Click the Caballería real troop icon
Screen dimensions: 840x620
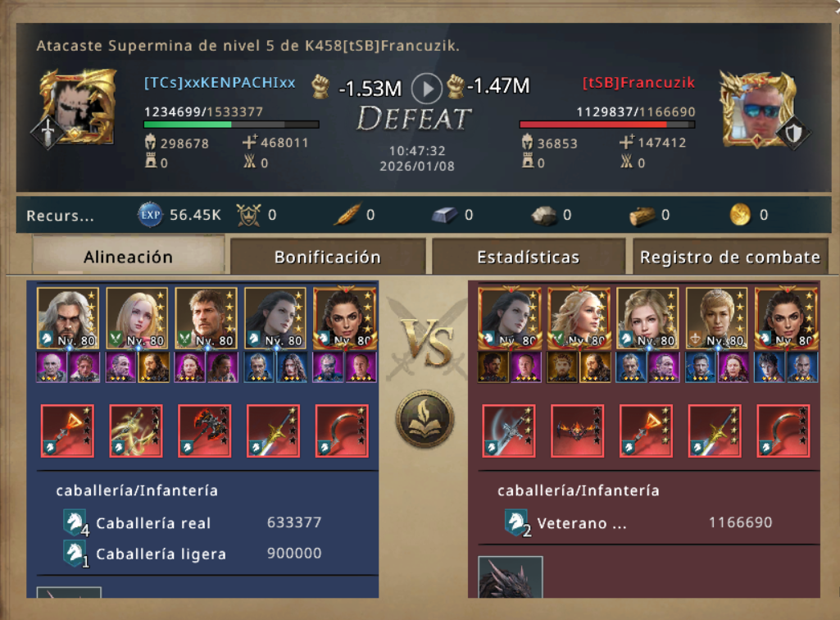click(75, 522)
